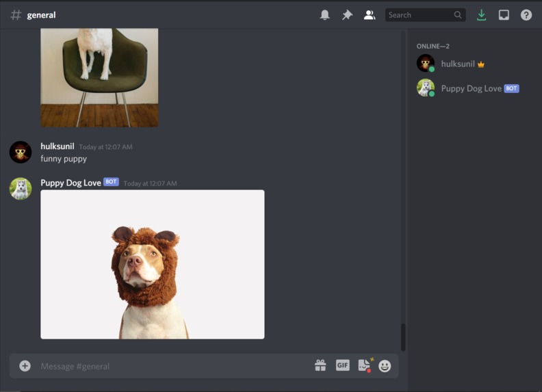Image resolution: width=542 pixels, height=392 pixels.
Task: Open the GIF picker button
Action: pyautogui.click(x=343, y=365)
